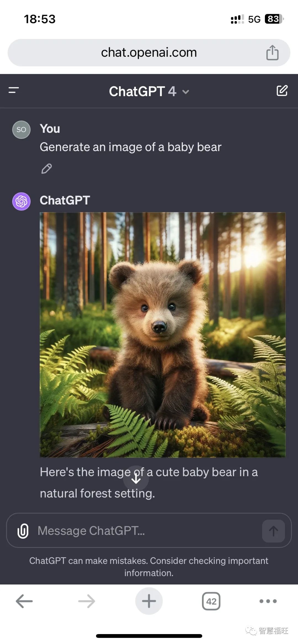The height and width of the screenshot is (644, 298).
Task: Start a new chat with compose icon
Action: (282, 90)
